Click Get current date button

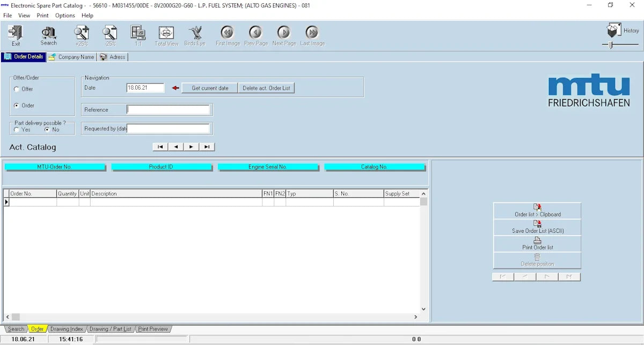tap(210, 88)
